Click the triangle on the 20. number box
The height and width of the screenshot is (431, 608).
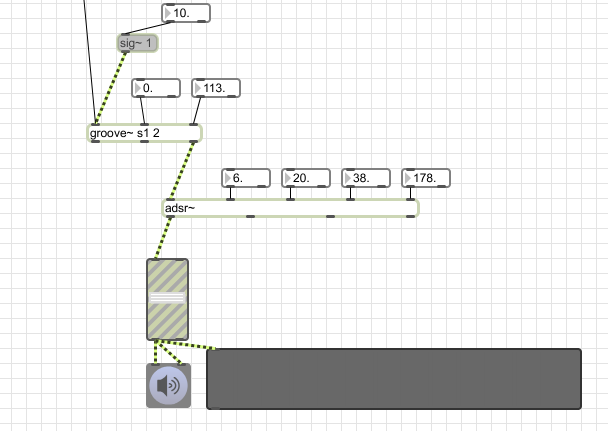pyautogui.click(x=287, y=178)
